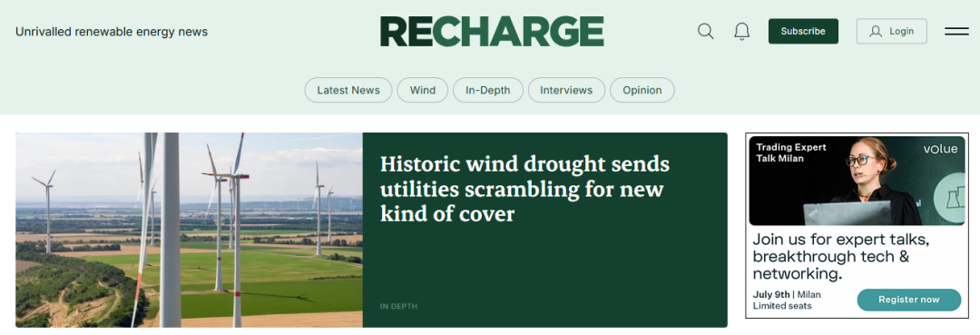The image size is (980, 335).
Task: Go to the RECHARGE logo homepage
Action: click(492, 31)
